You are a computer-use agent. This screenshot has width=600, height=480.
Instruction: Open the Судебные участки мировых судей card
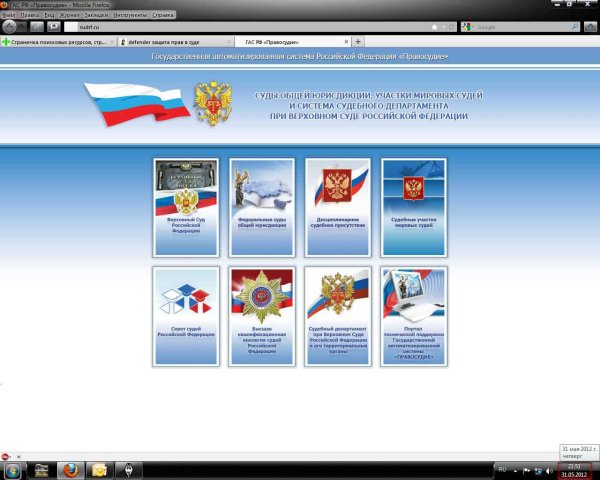414,207
